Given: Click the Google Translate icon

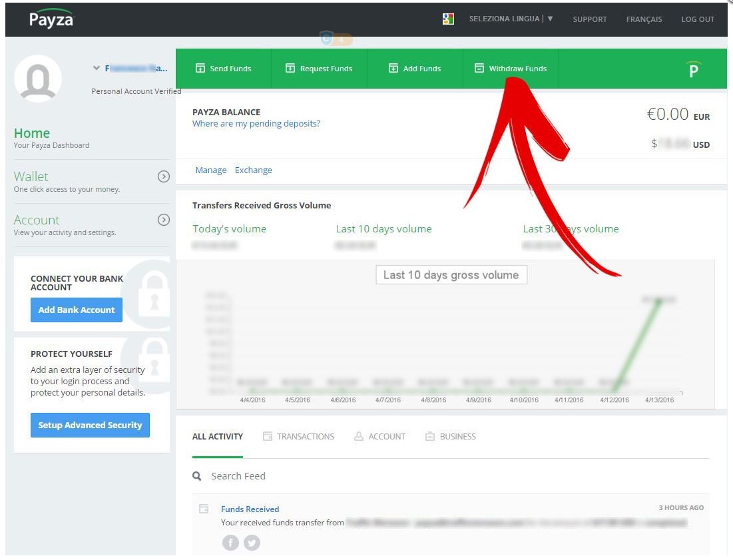Looking at the screenshot, I should [448, 19].
